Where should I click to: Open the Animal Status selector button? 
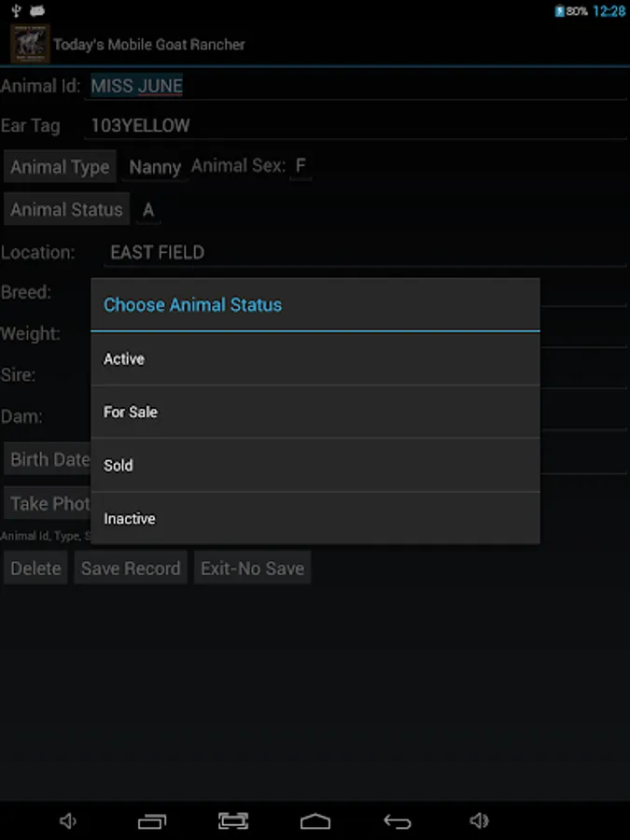click(66, 210)
